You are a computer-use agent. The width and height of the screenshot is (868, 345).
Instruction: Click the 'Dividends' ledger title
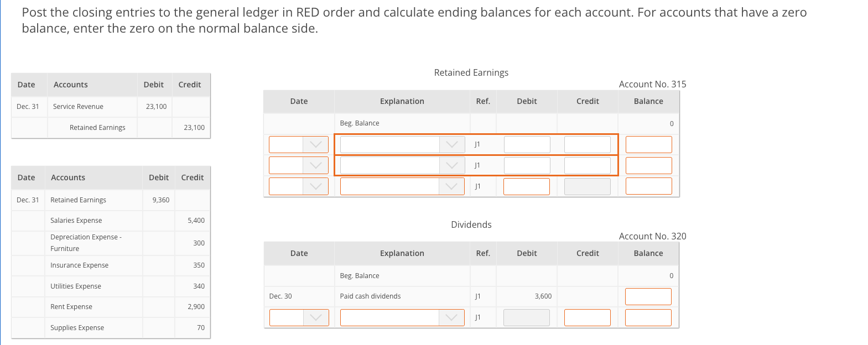(x=471, y=224)
